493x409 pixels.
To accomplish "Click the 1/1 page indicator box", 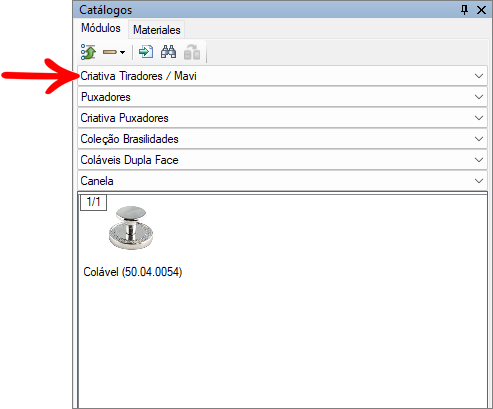I will (x=93, y=202).
